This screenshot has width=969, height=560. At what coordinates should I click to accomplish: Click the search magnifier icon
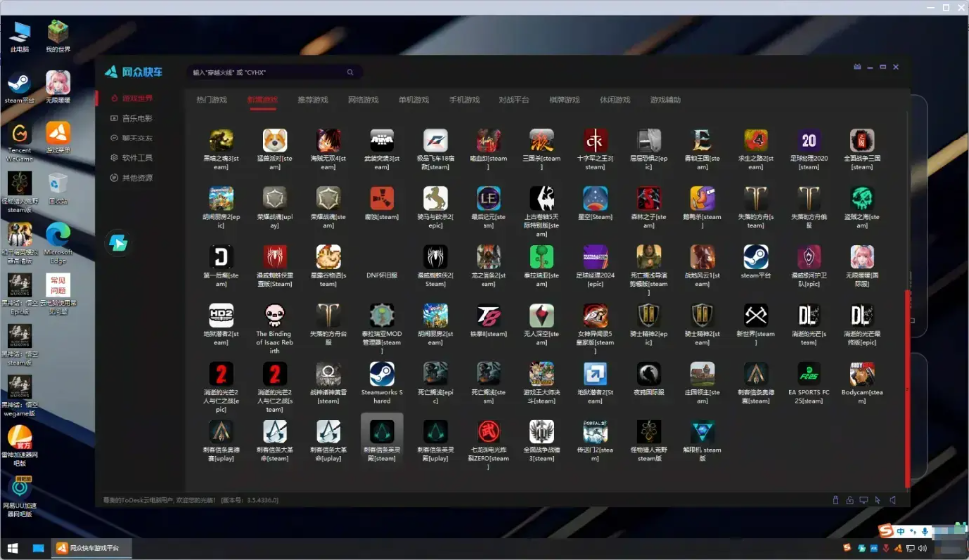(350, 72)
